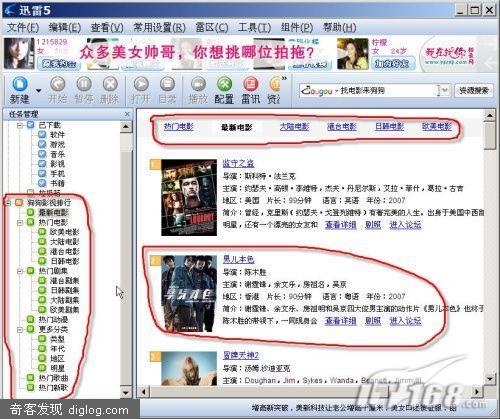Open the 常用设置(R) menu
500x419 pixels.
pyautogui.click(x=159, y=27)
